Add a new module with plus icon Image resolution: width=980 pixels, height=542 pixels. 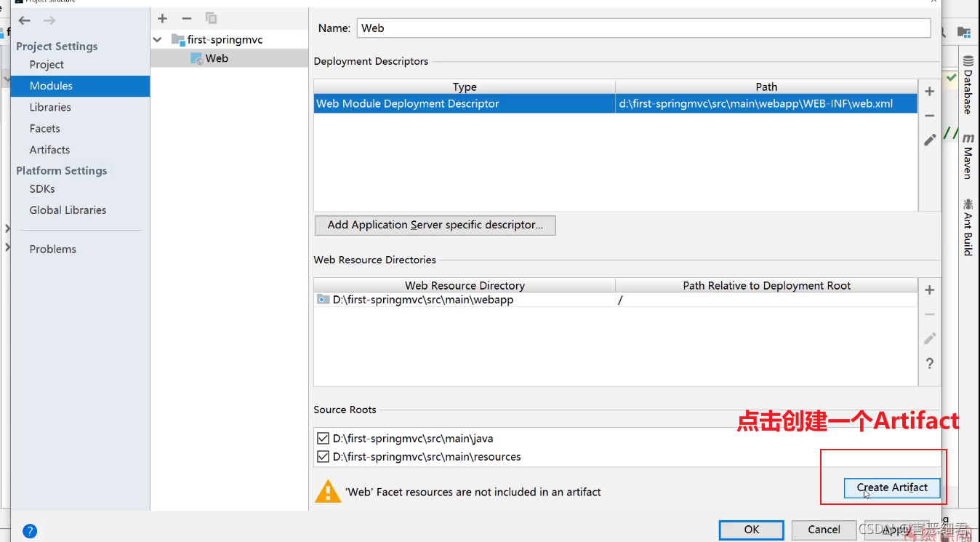point(163,18)
